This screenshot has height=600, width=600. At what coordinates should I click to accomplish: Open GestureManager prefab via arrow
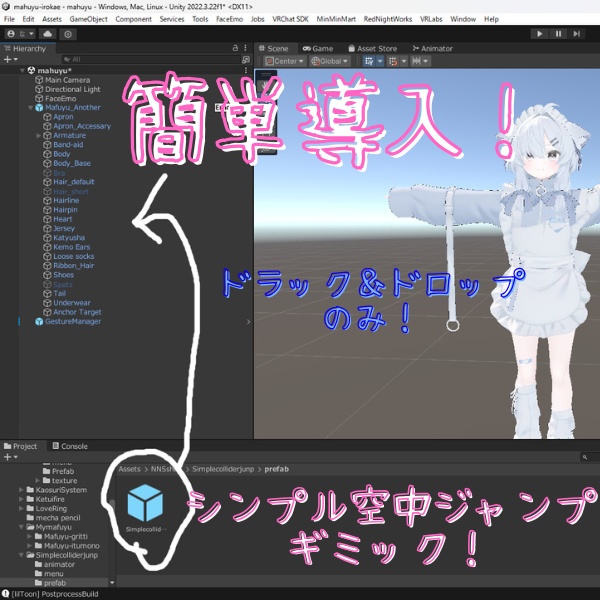coord(248,322)
